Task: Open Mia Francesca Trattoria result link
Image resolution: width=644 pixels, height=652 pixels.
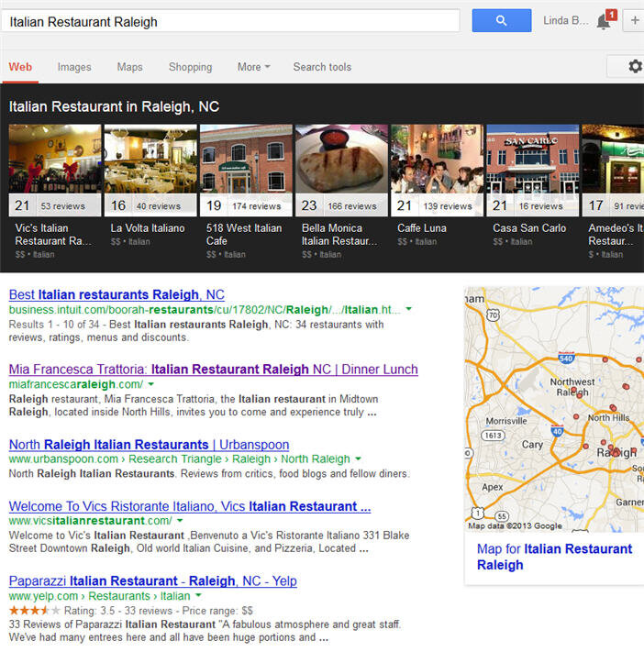Action: [214, 370]
